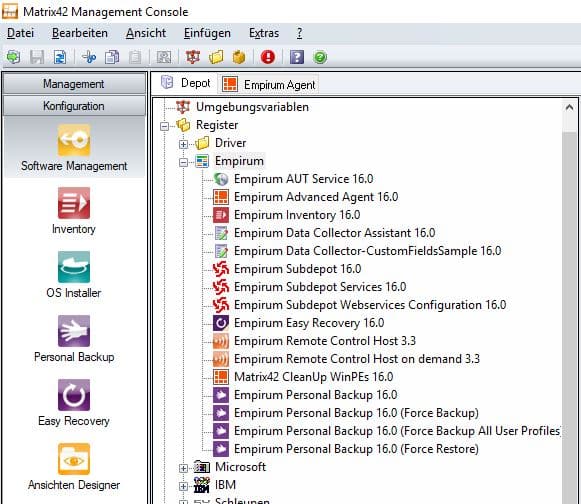
Task: Select the IBM tree item
Action: (x=225, y=485)
